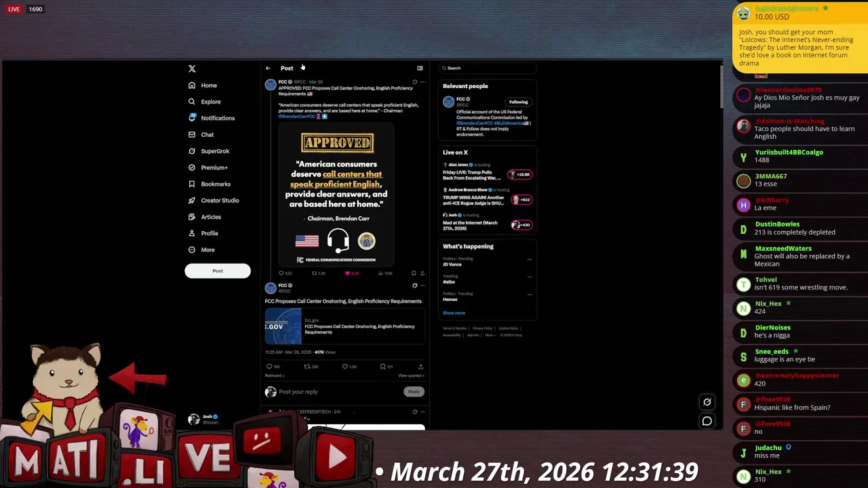Click the gray Reply button
Image resolution: width=868 pixels, height=488 pixels.
414,392
